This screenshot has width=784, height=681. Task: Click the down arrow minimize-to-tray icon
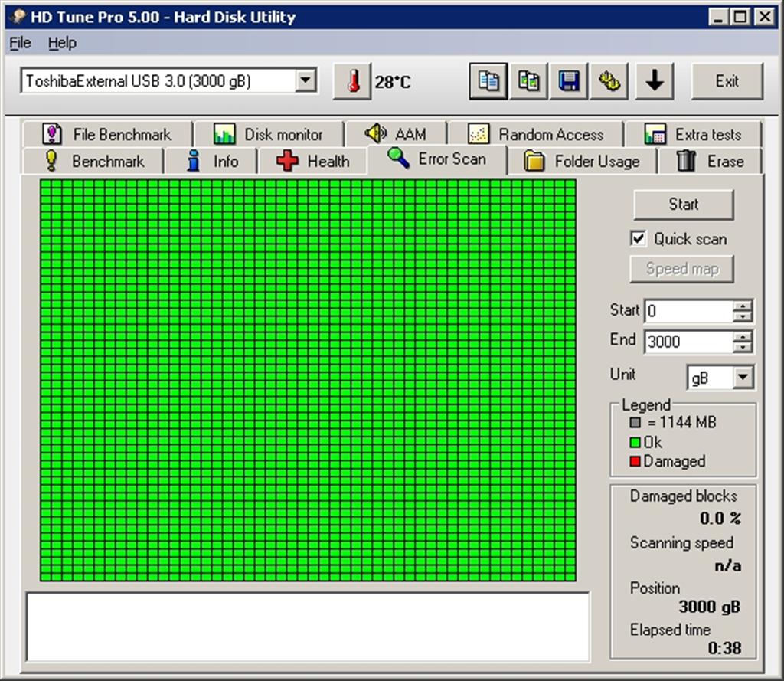[655, 81]
